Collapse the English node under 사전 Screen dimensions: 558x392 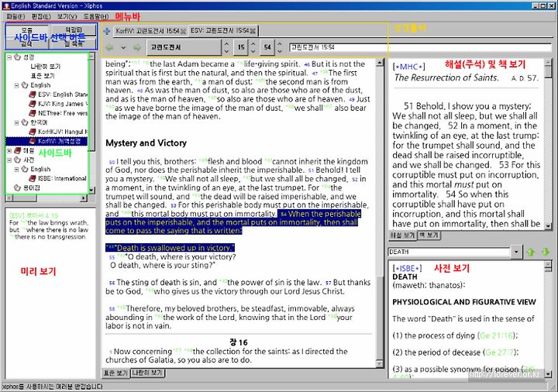coord(17,170)
